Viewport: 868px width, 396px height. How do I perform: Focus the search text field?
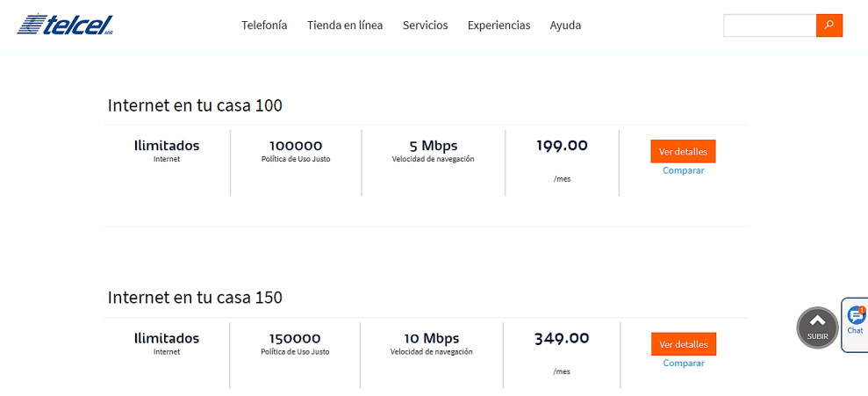pyautogui.click(x=770, y=25)
